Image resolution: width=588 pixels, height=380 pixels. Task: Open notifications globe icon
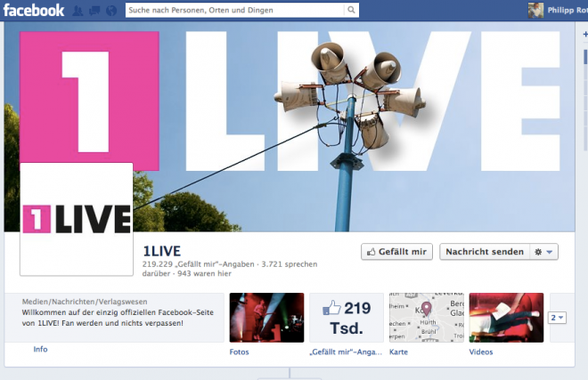(x=111, y=11)
